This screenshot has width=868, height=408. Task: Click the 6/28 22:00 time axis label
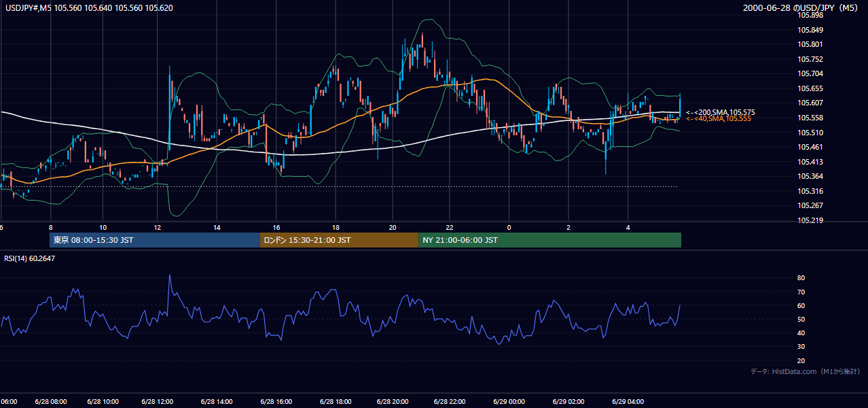(x=450, y=402)
